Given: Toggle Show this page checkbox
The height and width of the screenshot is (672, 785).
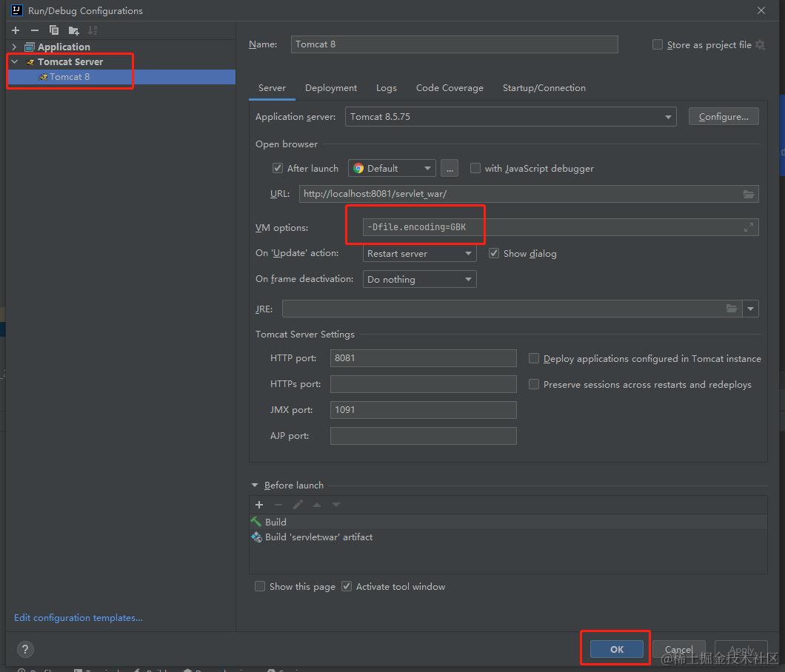Looking at the screenshot, I should pyautogui.click(x=260, y=586).
